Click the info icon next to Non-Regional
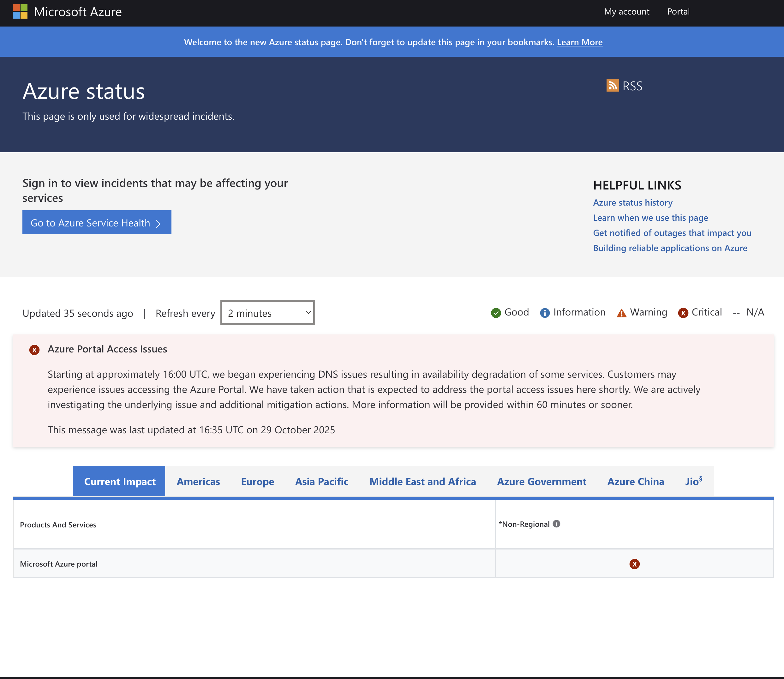The width and height of the screenshot is (784, 679). pos(556,524)
